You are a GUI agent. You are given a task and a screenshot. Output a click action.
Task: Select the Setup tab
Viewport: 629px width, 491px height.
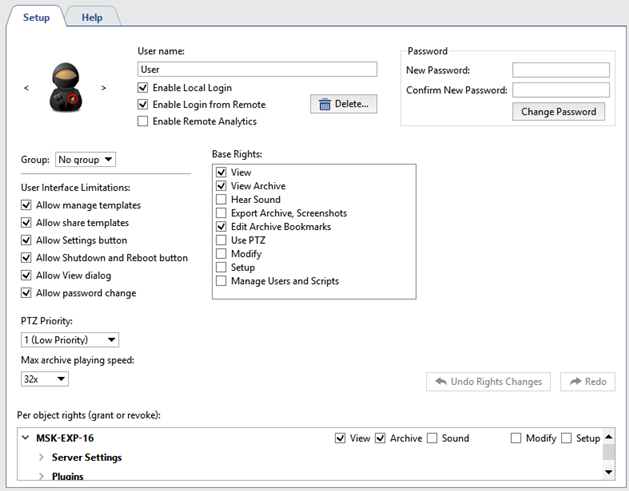[x=36, y=17]
